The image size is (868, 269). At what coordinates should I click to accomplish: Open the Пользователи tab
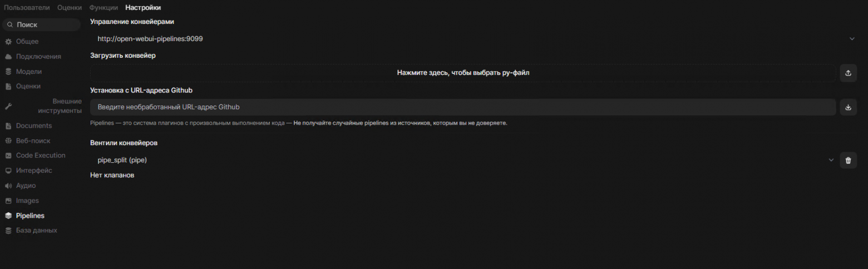pos(27,8)
